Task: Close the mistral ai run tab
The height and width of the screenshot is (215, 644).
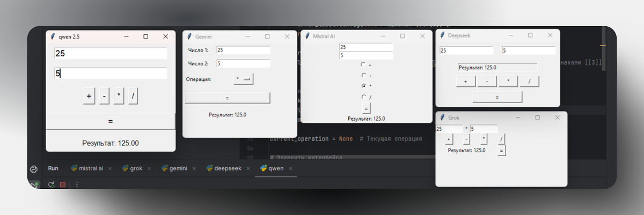Action: (x=110, y=168)
